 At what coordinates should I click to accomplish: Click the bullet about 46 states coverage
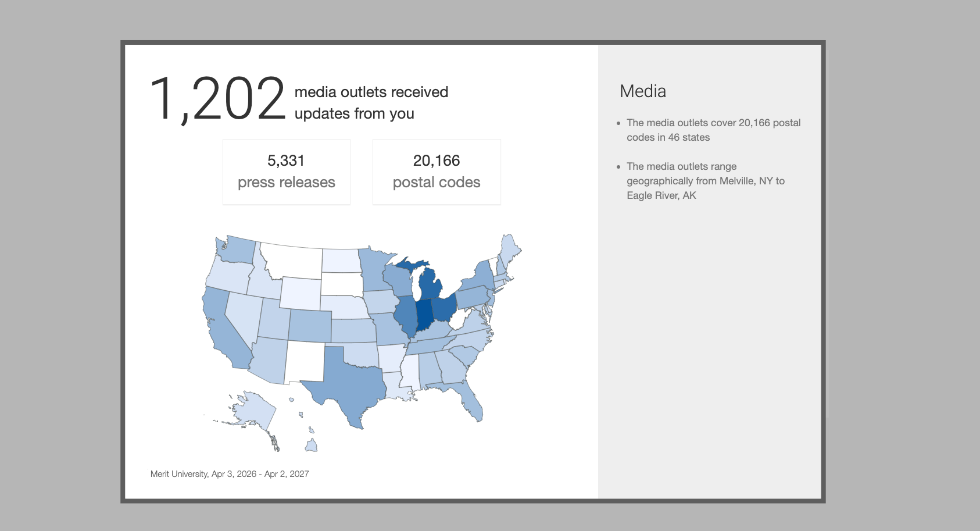713,130
